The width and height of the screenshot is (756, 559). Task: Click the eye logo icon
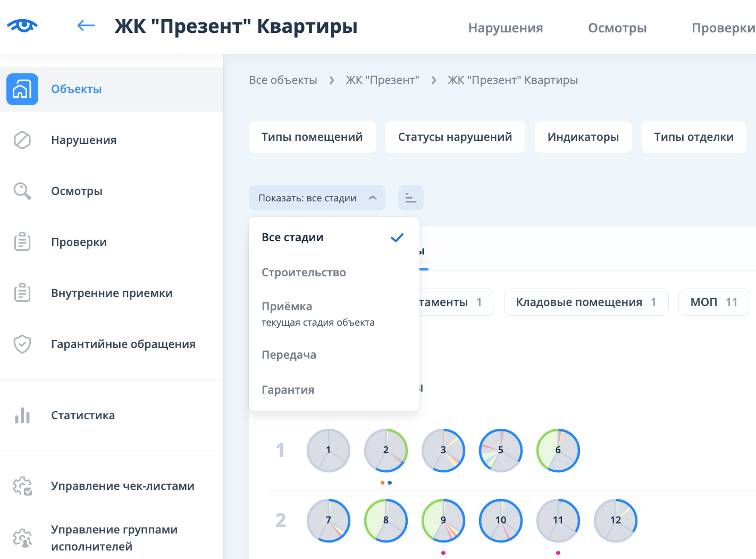(x=22, y=26)
